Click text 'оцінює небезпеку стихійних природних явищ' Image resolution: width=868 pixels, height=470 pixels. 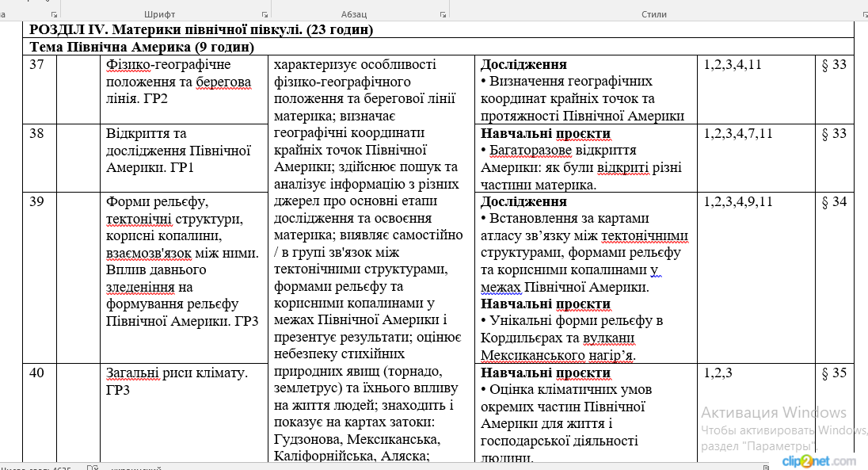(x=367, y=354)
